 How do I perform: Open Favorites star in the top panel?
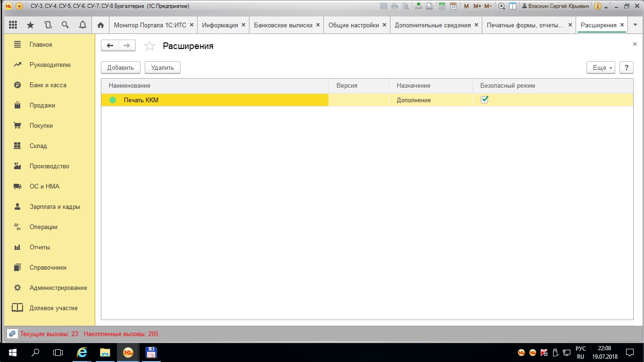tap(31, 25)
